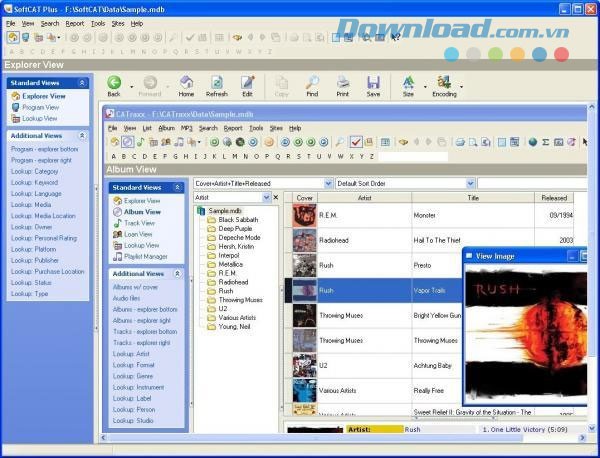Select the Depeche Mode folder in tree
Image resolution: width=600 pixels, height=458 pixels.
point(242,237)
